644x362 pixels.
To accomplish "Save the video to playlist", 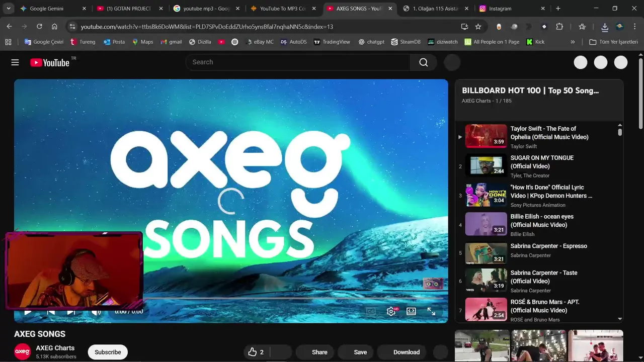I will (x=356, y=352).
